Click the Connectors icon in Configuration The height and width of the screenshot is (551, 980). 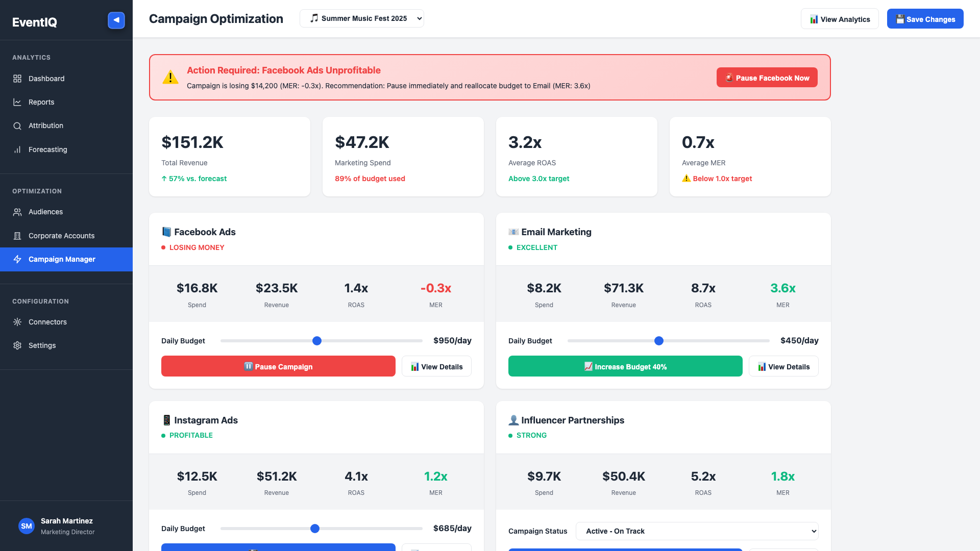pos(17,322)
